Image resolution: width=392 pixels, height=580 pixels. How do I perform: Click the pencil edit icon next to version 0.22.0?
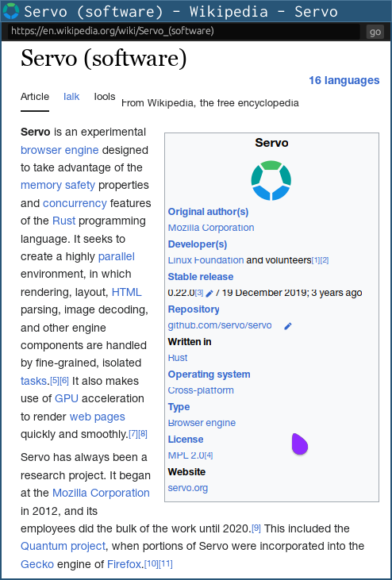pyautogui.click(x=209, y=294)
